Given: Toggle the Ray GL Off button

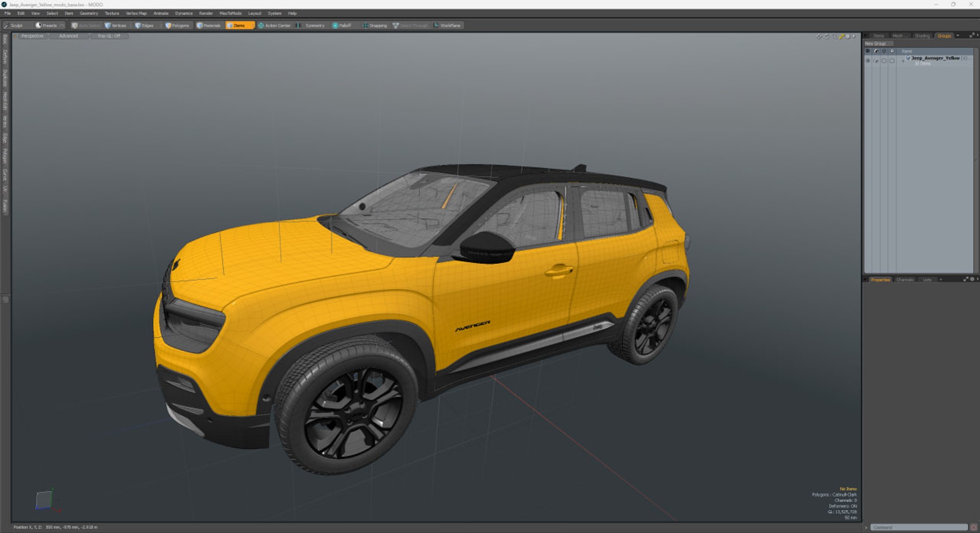Looking at the screenshot, I should (109, 36).
